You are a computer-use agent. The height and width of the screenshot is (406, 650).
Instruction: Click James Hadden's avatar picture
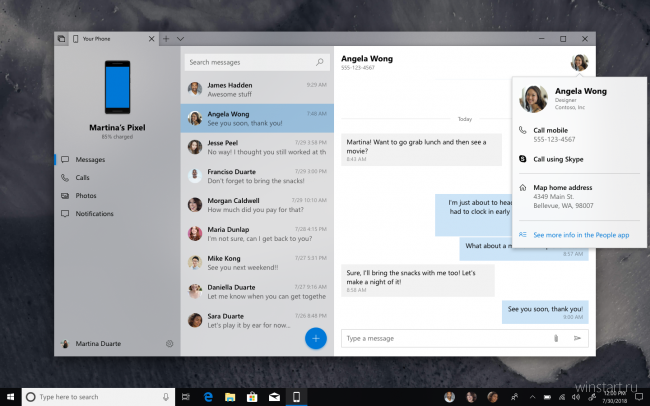tap(195, 89)
